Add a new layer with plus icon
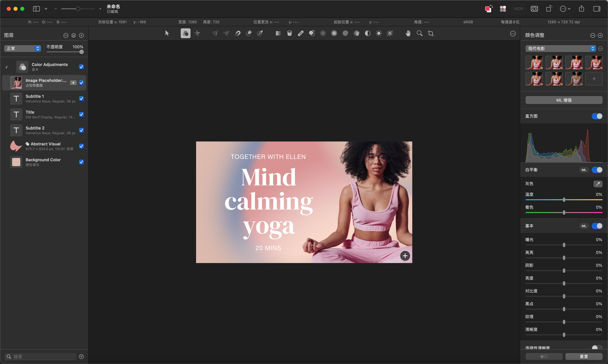This screenshot has width=608, height=364. (x=81, y=35)
